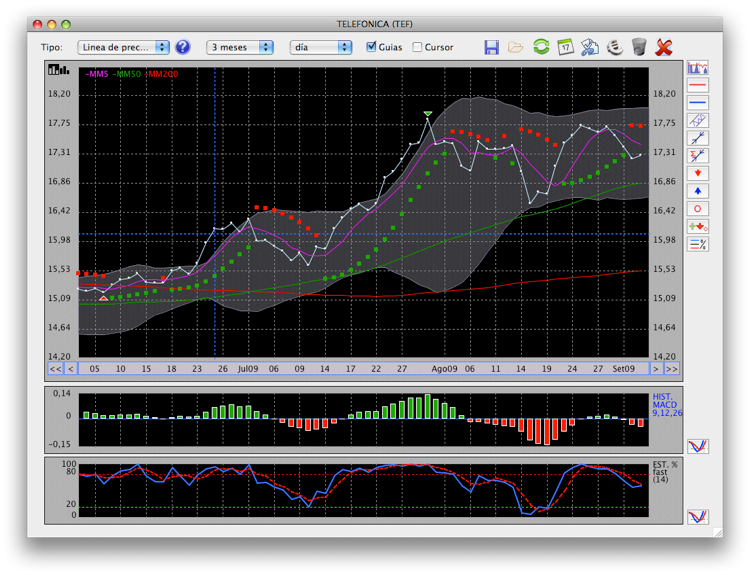
Task: Click the window resize grip at corner
Action: click(718, 532)
